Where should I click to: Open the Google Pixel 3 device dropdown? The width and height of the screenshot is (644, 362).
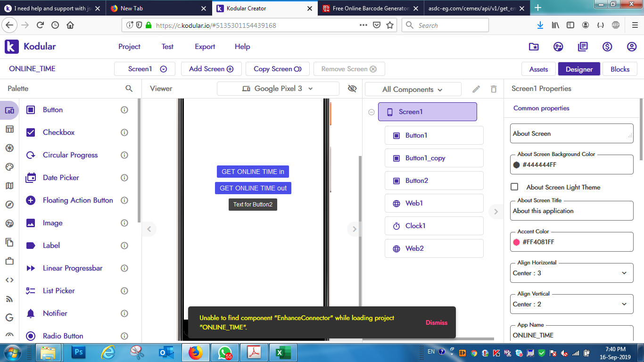(278, 89)
